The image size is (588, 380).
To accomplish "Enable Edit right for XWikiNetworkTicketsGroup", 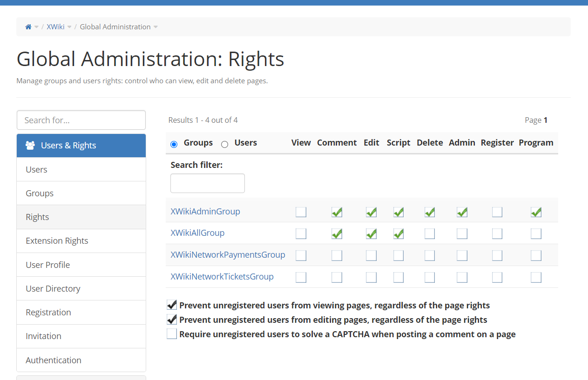I will (x=372, y=277).
